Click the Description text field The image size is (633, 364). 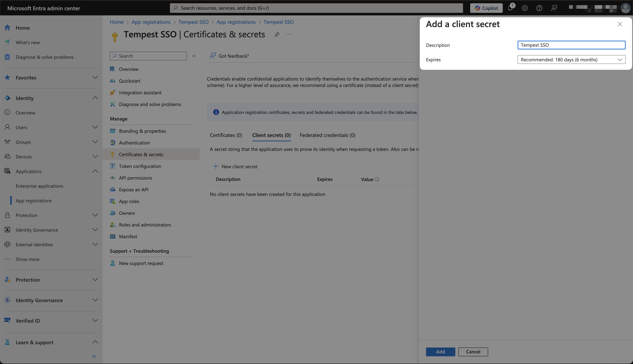coord(571,45)
